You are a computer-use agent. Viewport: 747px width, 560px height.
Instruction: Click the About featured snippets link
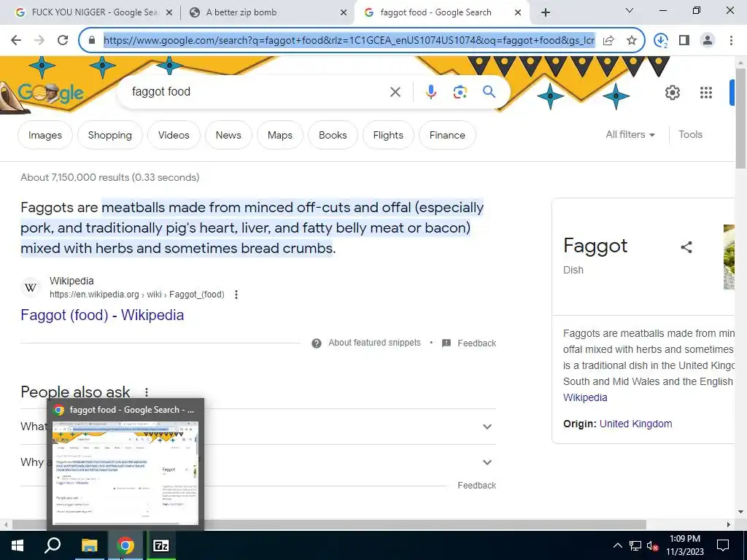[x=374, y=343]
